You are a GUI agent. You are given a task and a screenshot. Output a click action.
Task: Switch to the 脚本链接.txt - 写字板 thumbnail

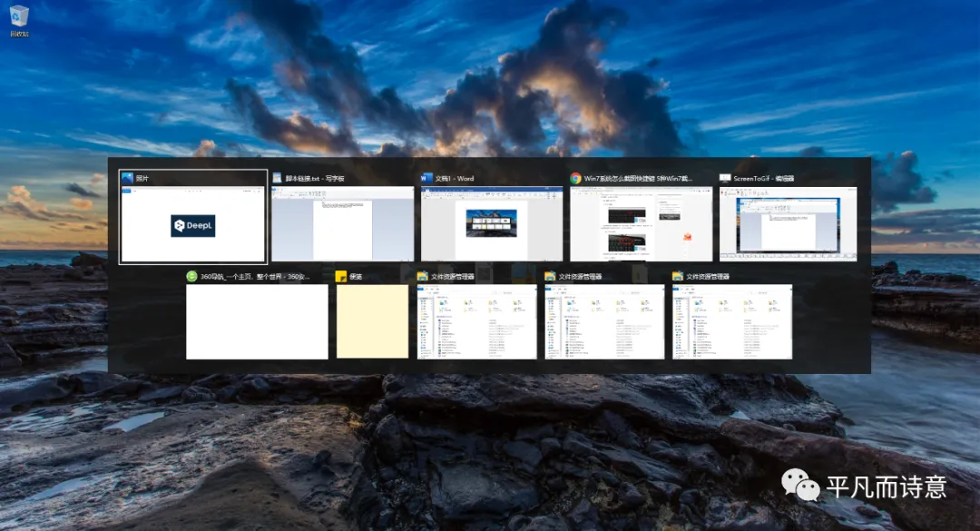pos(342,223)
